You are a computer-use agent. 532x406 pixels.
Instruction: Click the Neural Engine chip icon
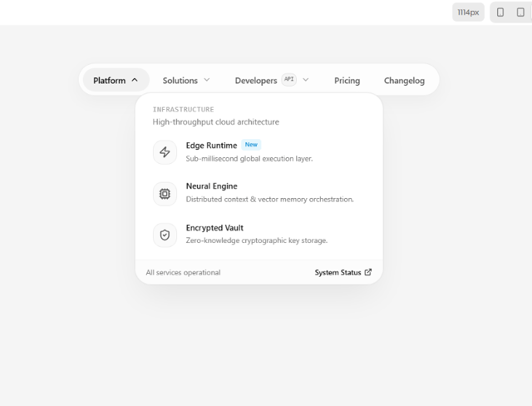tap(165, 194)
